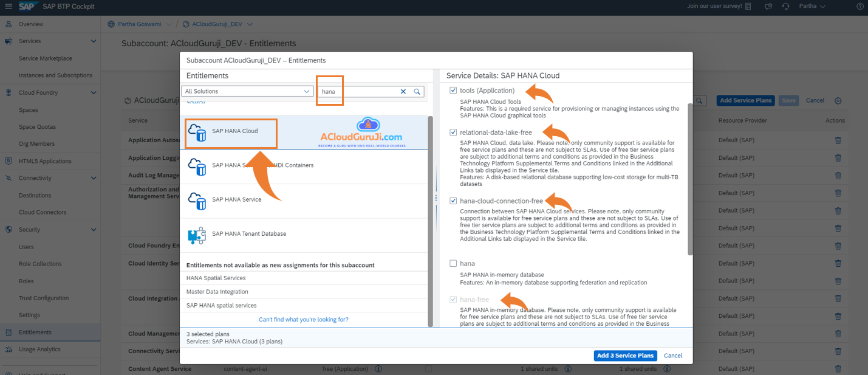This screenshot has height=375, width=868.
Task: Enable the hana plan checkbox
Action: (453, 264)
